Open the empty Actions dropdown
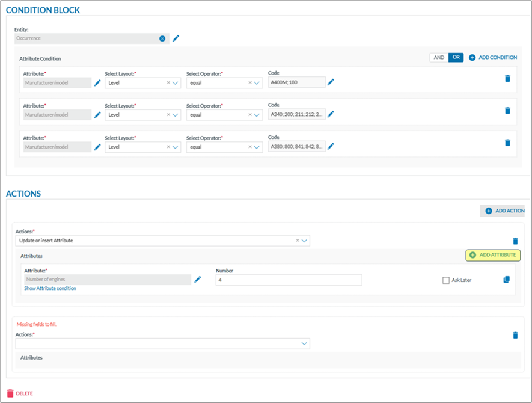Screen dimensions: 532x403 304,343
